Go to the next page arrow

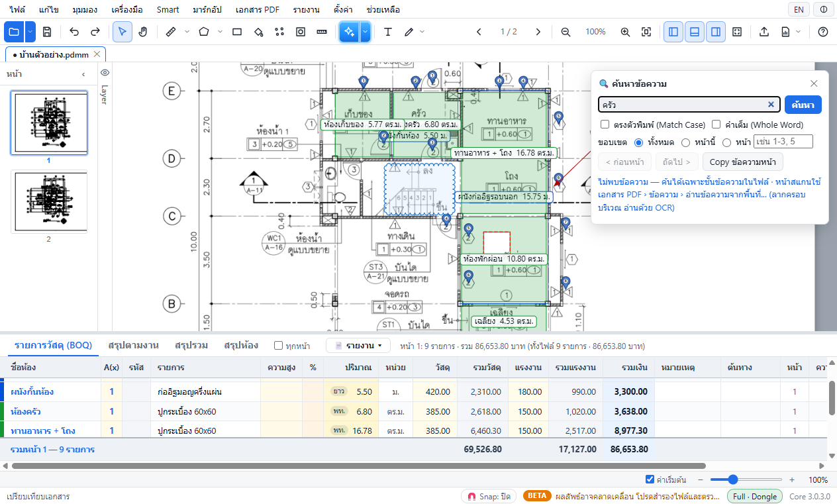tap(538, 32)
